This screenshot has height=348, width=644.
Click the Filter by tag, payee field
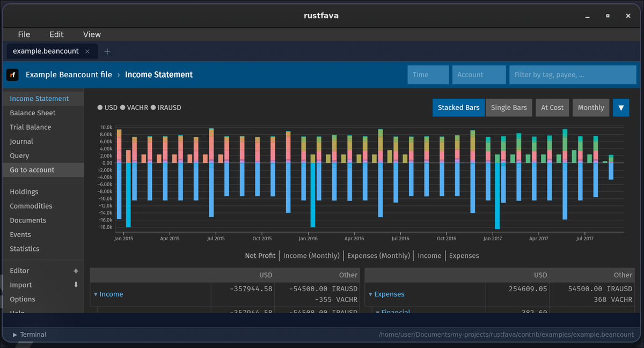point(573,75)
